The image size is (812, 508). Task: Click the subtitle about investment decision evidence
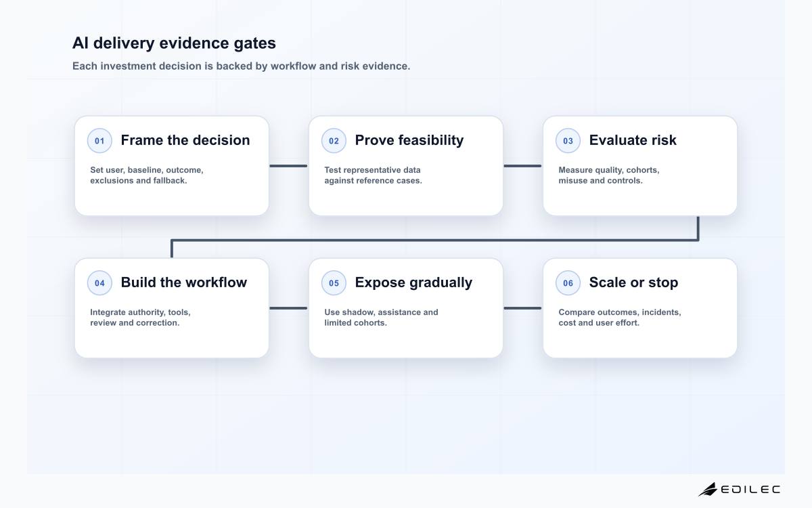[242, 66]
